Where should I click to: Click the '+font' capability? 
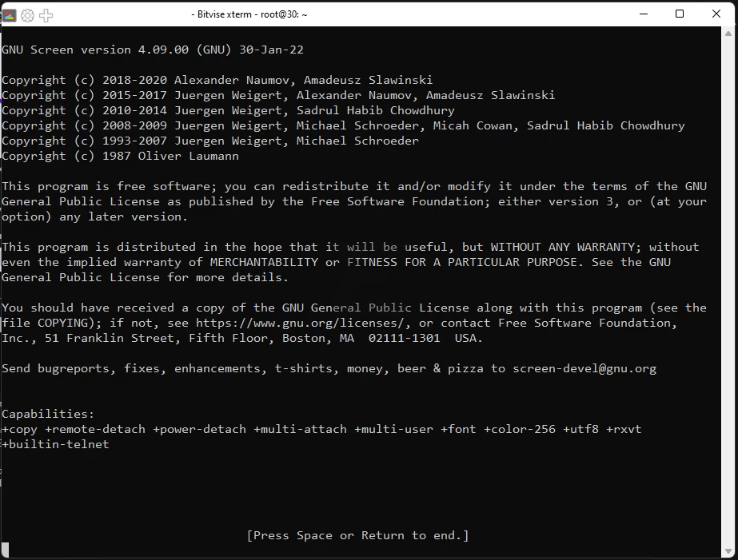pos(458,429)
